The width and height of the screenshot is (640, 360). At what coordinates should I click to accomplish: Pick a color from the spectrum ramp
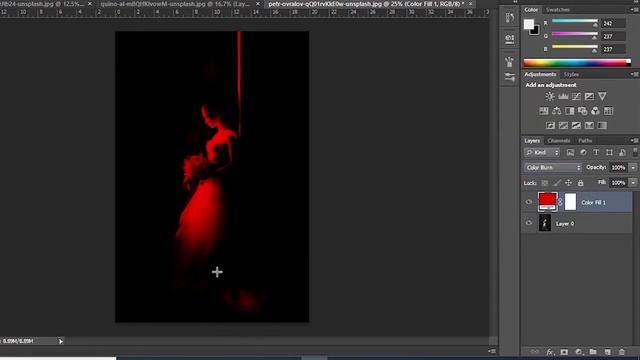[x=577, y=63]
